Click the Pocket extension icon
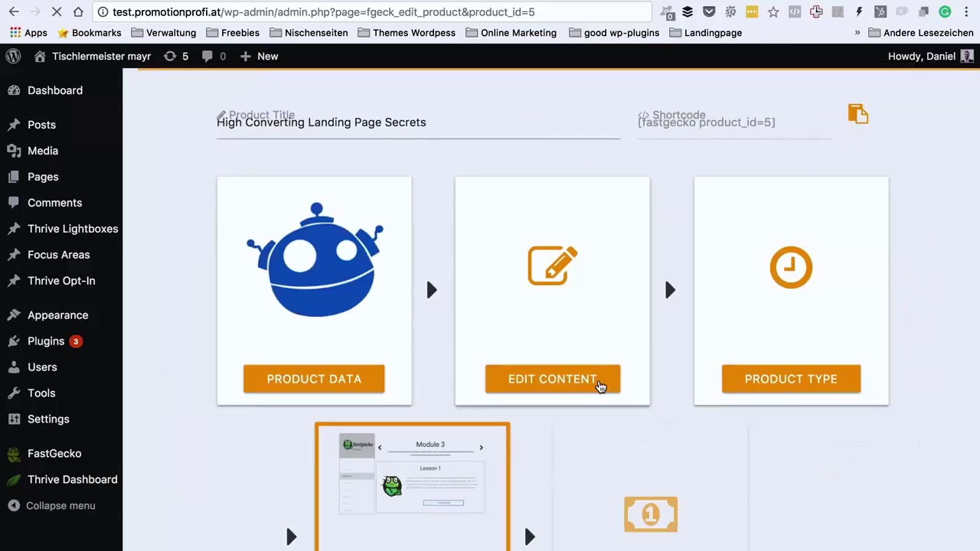This screenshot has height=551, width=980. pos(709,11)
